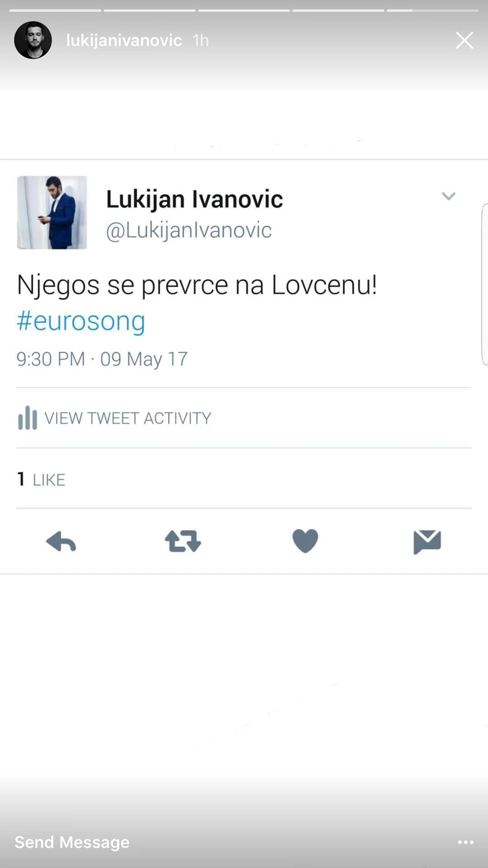Expand the tweet options chevron
This screenshot has height=868, width=488.
(448, 196)
